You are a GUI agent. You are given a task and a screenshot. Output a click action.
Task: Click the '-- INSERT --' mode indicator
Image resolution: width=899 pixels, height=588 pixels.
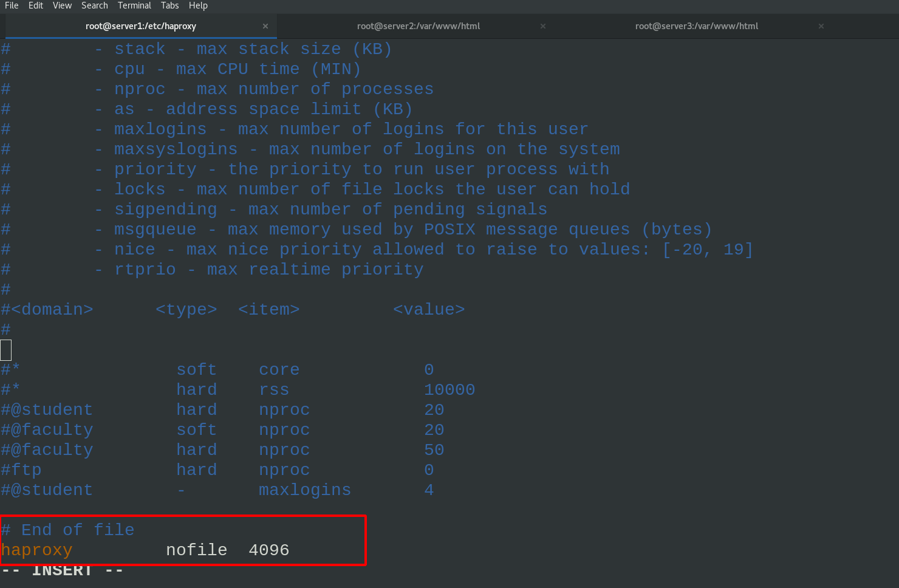click(x=62, y=570)
